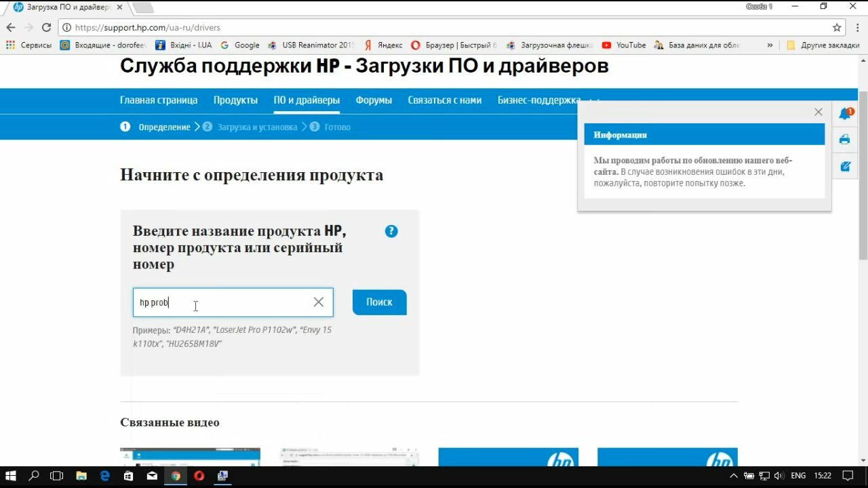Switch ENG input language
Image resolution: width=868 pixels, height=488 pixels.
click(x=798, y=476)
